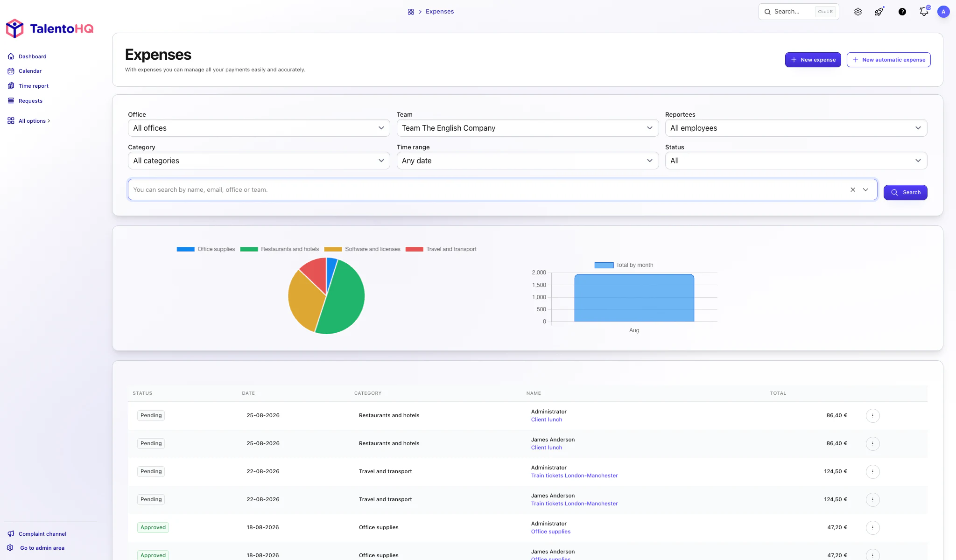The height and width of the screenshot is (560, 956).
Task: Toggle Restaurants and hotels legend swatch
Action: tap(249, 249)
